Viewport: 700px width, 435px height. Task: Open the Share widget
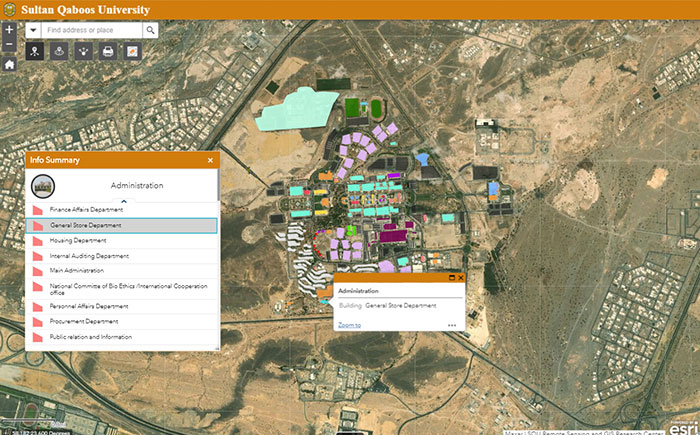pyautogui.click(x=83, y=51)
